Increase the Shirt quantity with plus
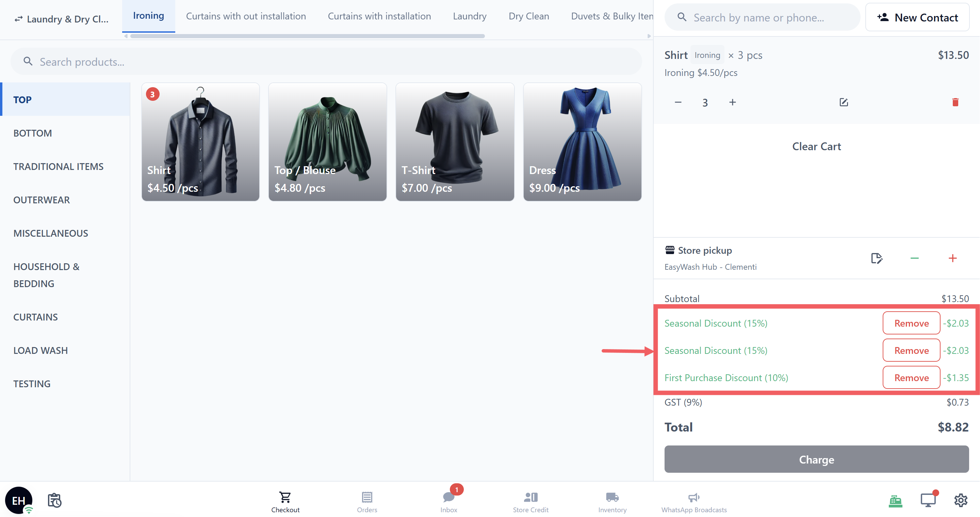This screenshot has height=517, width=980. [732, 103]
